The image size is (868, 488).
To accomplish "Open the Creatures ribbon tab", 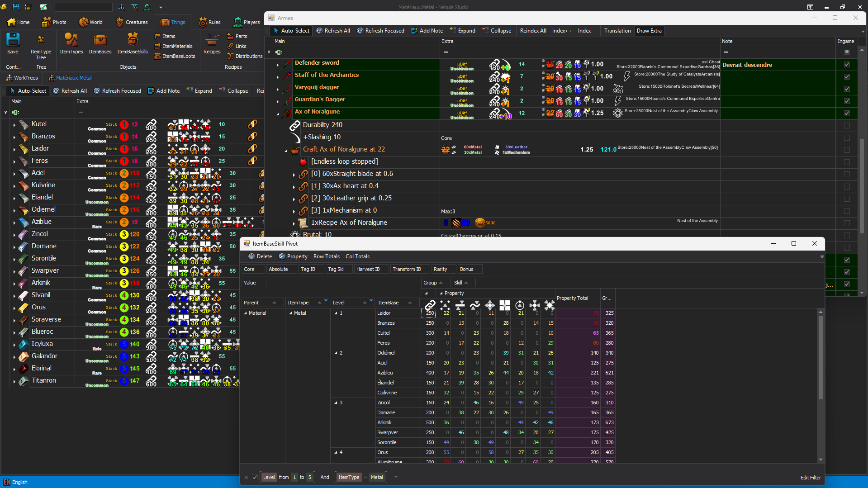I will [x=132, y=22].
